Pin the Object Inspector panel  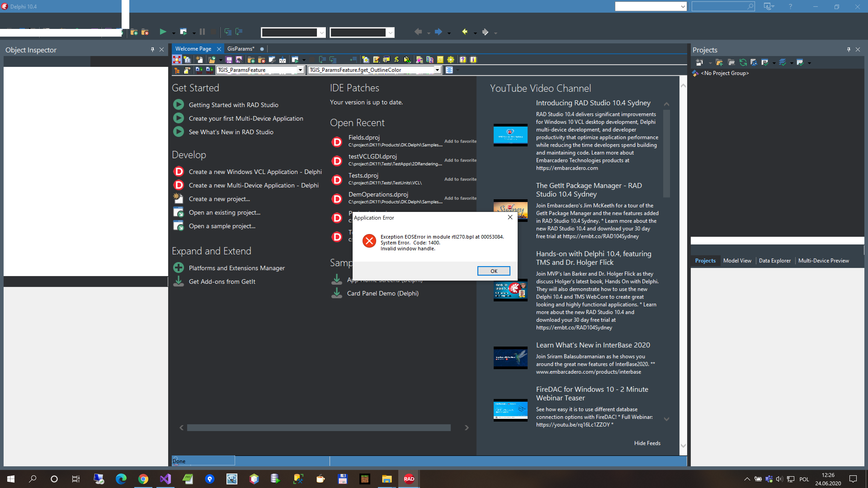point(152,49)
